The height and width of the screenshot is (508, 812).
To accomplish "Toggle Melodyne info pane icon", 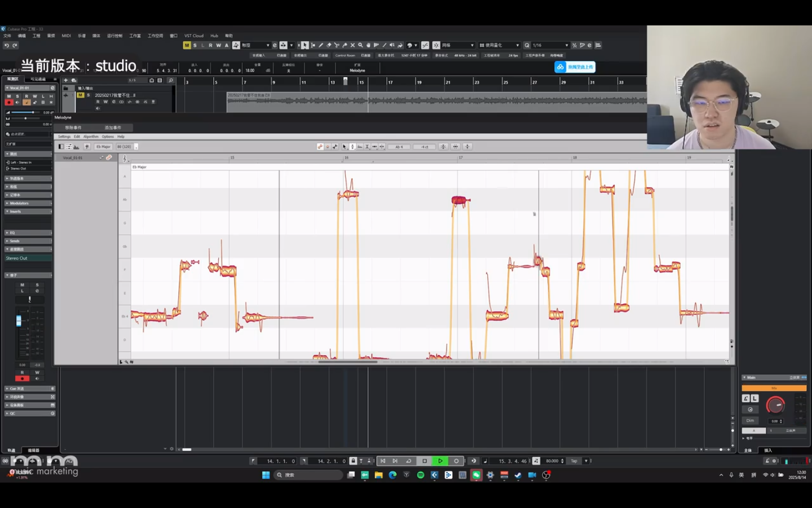I will 61,147.
